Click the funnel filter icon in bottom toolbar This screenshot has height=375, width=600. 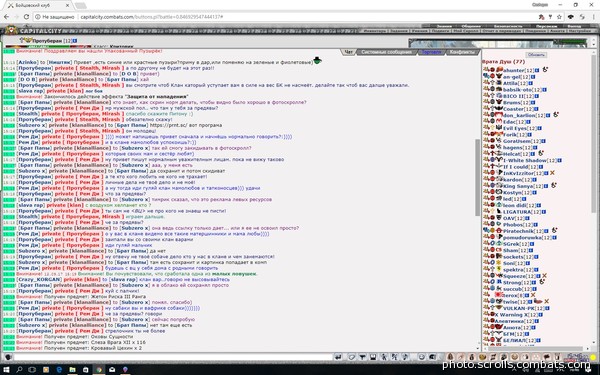pos(362,357)
